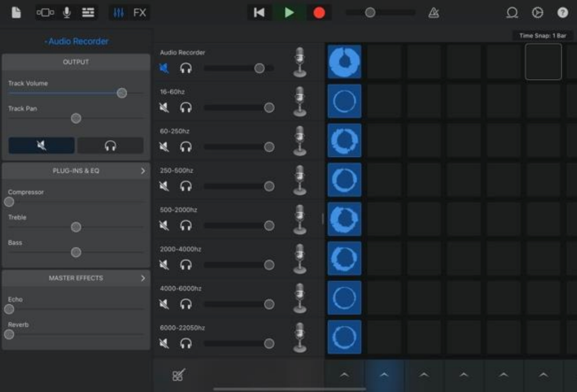Mute the 500-2000hz track
Viewport: 577px width, 392px height.
164,225
